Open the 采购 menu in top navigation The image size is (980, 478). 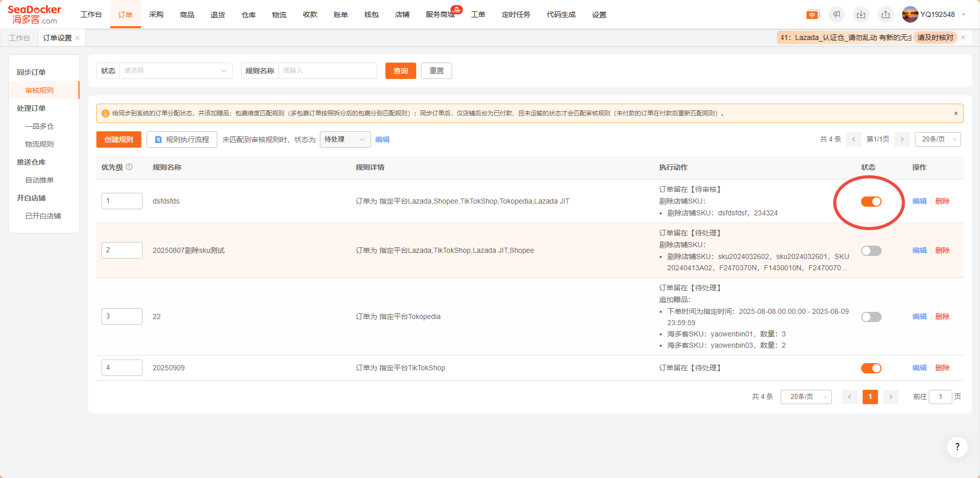(x=156, y=15)
